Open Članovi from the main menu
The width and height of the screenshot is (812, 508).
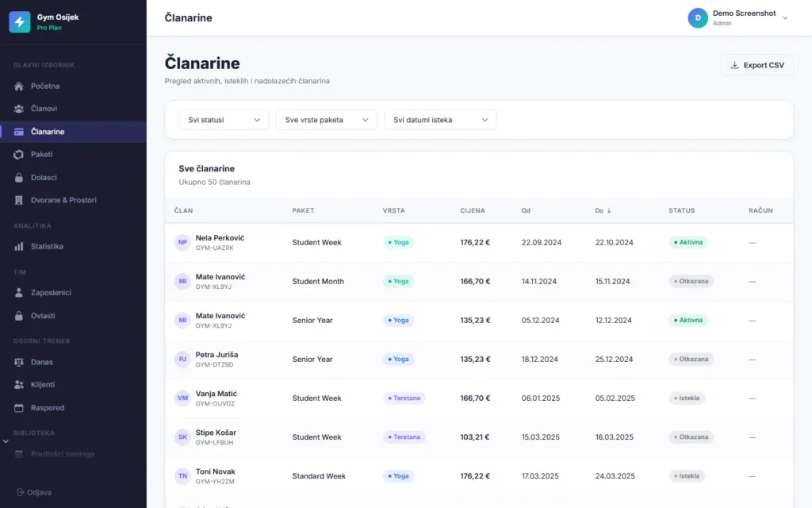tap(73, 109)
